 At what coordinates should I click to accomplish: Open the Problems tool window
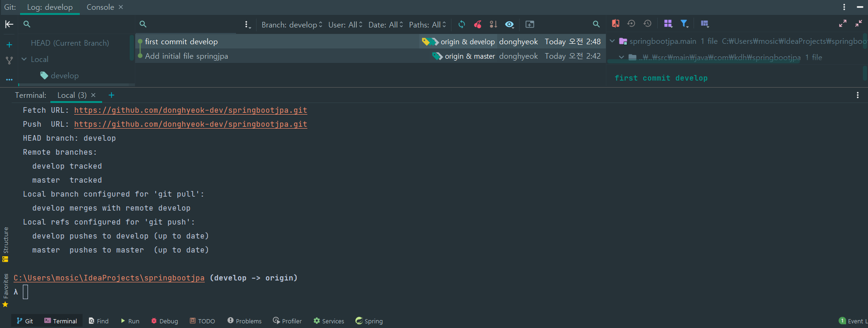(244, 321)
